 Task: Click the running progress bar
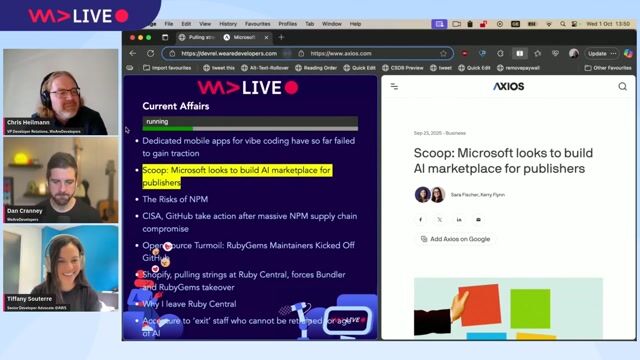250,123
